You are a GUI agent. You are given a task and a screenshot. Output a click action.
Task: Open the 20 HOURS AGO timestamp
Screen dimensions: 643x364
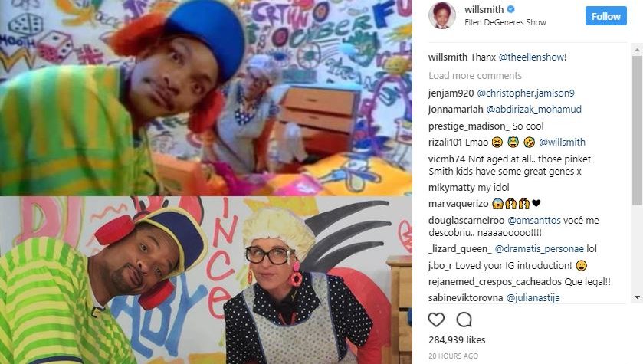coord(453,356)
